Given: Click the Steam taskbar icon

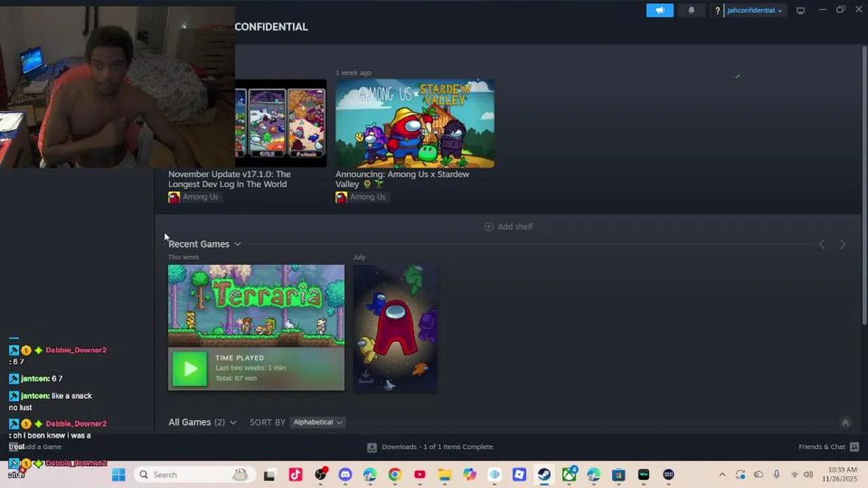Looking at the screenshot, I should (x=544, y=474).
